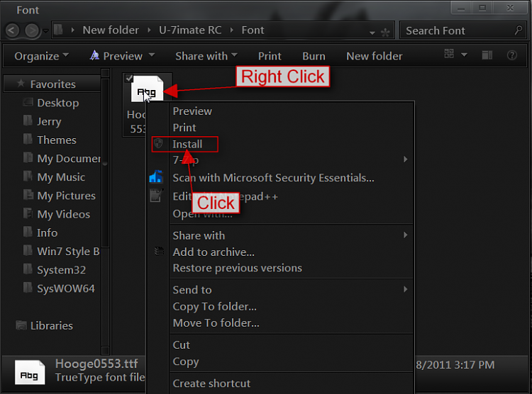Expand the chevron before Font breadcrumb
The image size is (532, 394).
pyautogui.click(x=232, y=30)
